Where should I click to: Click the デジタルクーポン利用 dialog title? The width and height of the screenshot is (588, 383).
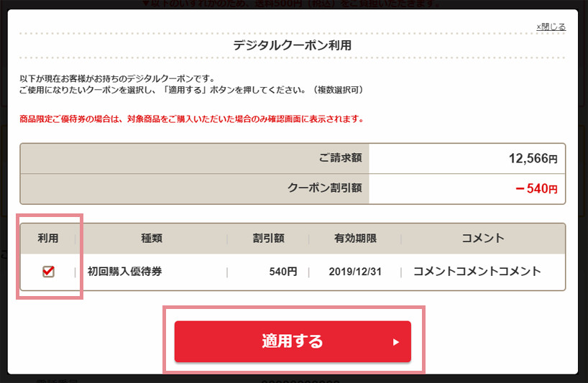pos(292,46)
